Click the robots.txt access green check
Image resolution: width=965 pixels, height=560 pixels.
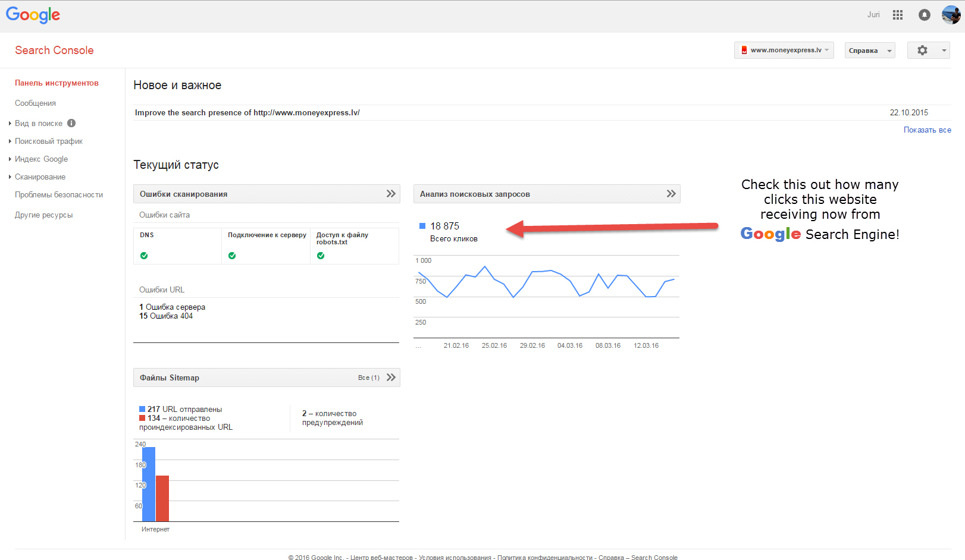321,256
